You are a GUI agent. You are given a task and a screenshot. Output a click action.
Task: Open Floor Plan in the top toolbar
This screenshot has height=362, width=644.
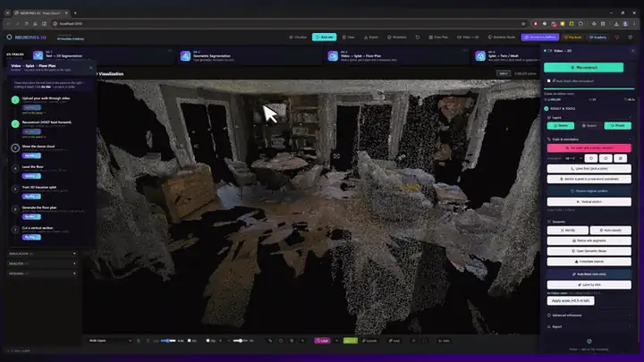click(438, 37)
